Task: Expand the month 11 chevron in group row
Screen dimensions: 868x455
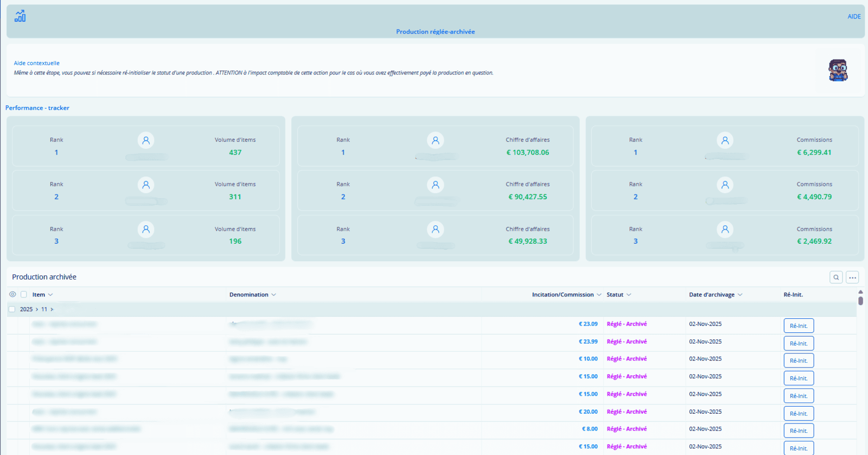Action: pyautogui.click(x=52, y=309)
